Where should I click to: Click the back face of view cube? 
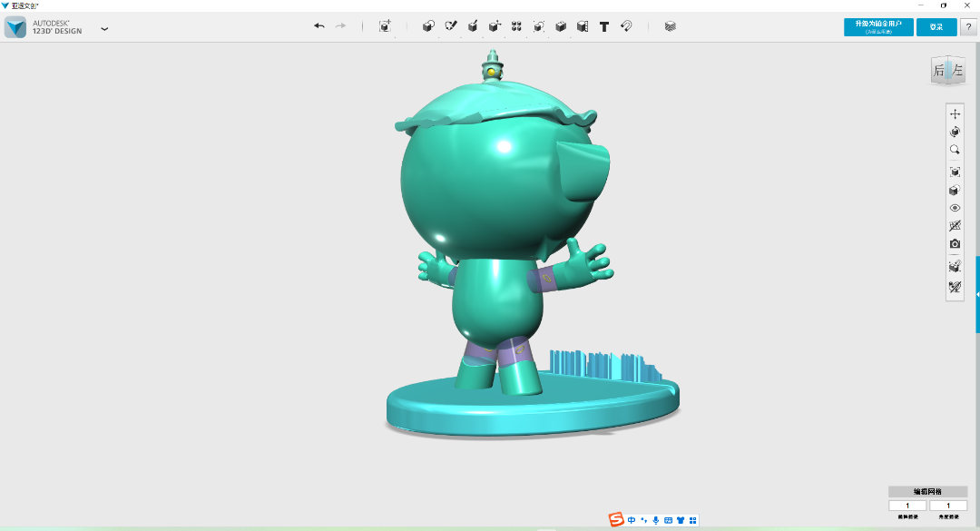[x=939, y=71]
